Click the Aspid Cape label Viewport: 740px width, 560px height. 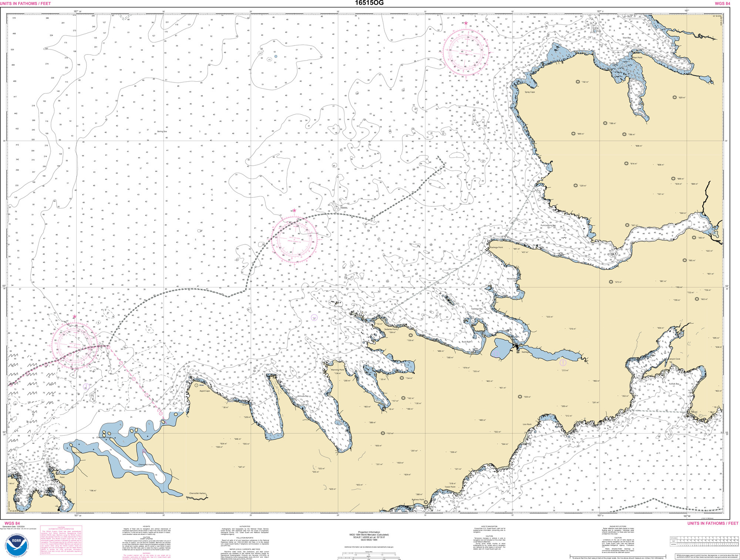click(x=205, y=391)
